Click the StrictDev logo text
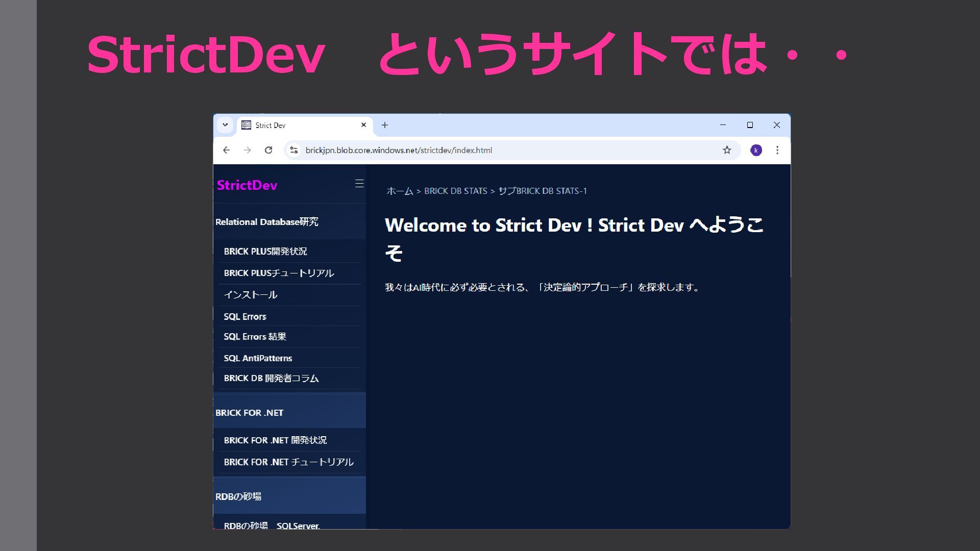This screenshot has height=551, width=980. point(247,185)
